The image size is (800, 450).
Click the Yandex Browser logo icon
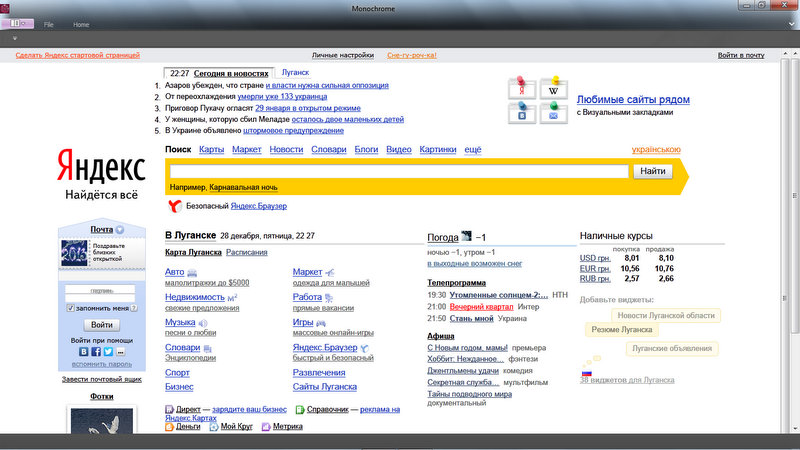pyautogui.click(x=175, y=206)
